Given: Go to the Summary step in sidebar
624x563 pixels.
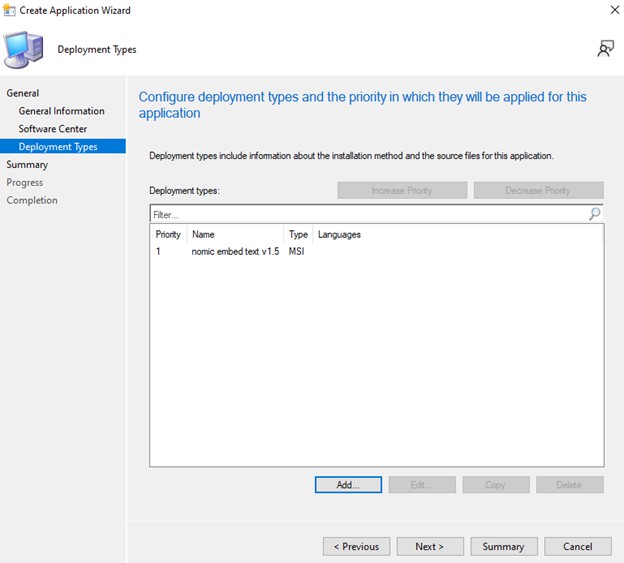Looking at the screenshot, I should [27, 164].
